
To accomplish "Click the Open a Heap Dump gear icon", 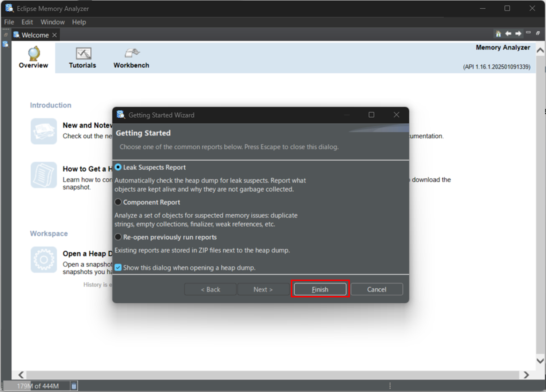I will click(x=44, y=260).
